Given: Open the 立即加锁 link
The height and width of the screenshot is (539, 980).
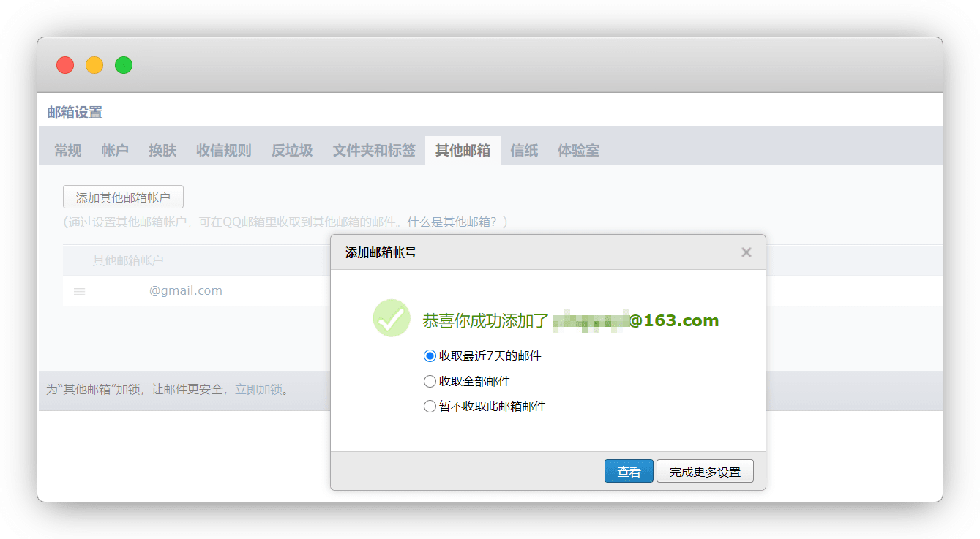Looking at the screenshot, I should (x=258, y=390).
